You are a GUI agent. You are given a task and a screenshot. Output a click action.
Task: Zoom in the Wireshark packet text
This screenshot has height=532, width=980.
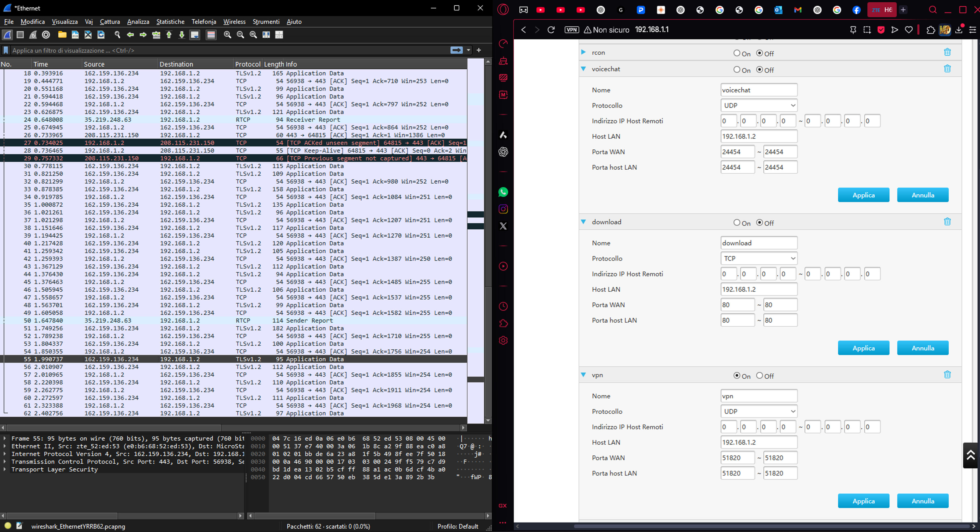(x=227, y=35)
